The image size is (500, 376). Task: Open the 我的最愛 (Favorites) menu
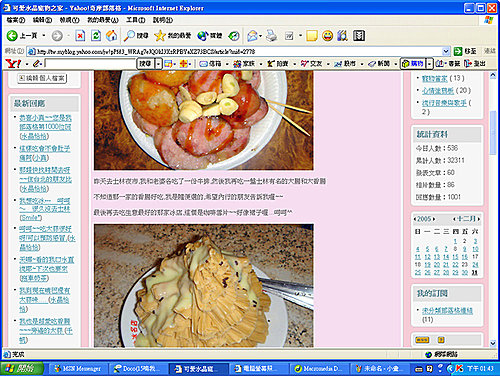pos(103,20)
